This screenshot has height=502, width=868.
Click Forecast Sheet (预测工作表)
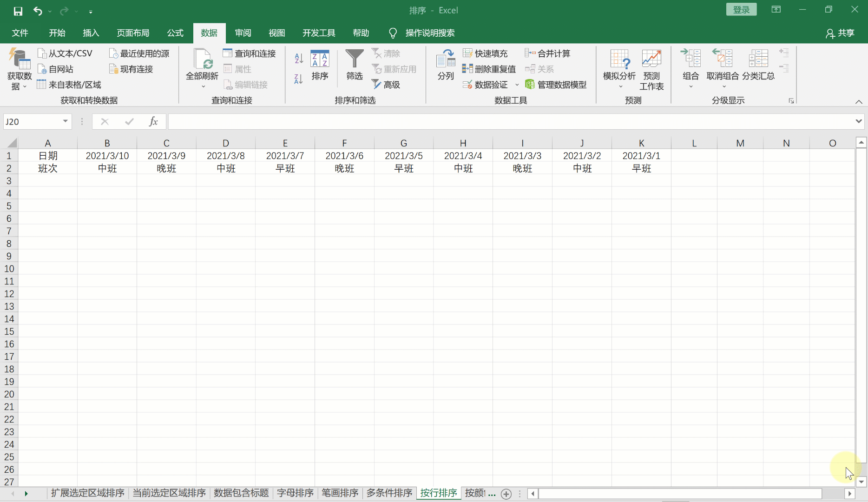pos(651,70)
